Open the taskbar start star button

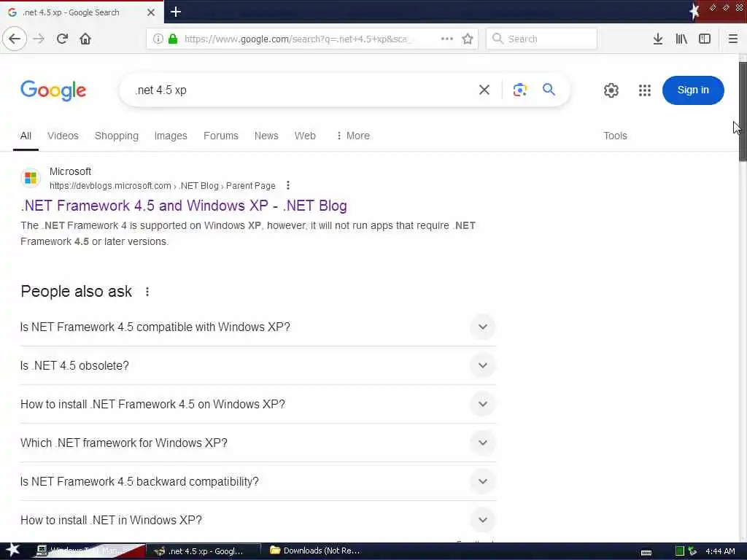(12, 550)
